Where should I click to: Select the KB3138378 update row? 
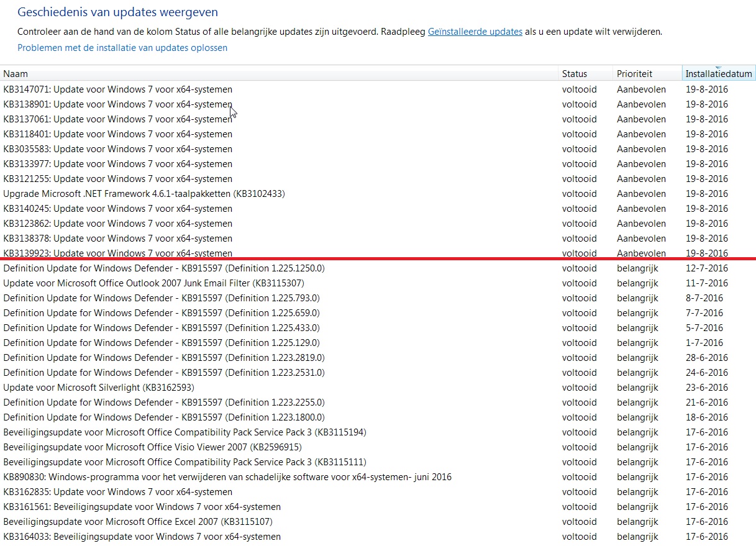pyautogui.click(x=378, y=239)
